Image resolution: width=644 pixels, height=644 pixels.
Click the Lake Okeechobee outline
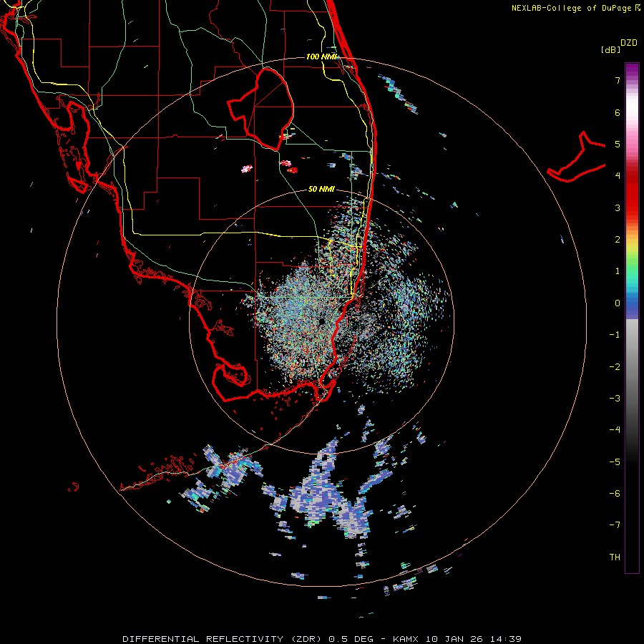[x=260, y=109]
